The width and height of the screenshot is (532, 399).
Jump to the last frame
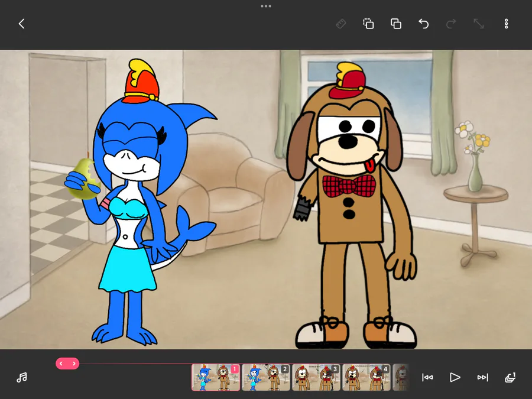(x=482, y=377)
